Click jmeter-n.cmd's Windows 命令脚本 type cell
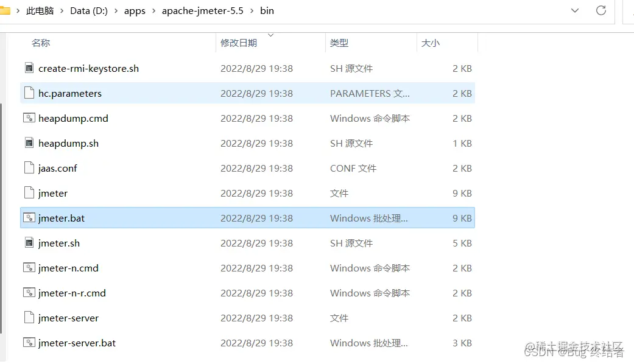Image resolution: width=634 pixels, height=364 pixels. click(370, 268)
